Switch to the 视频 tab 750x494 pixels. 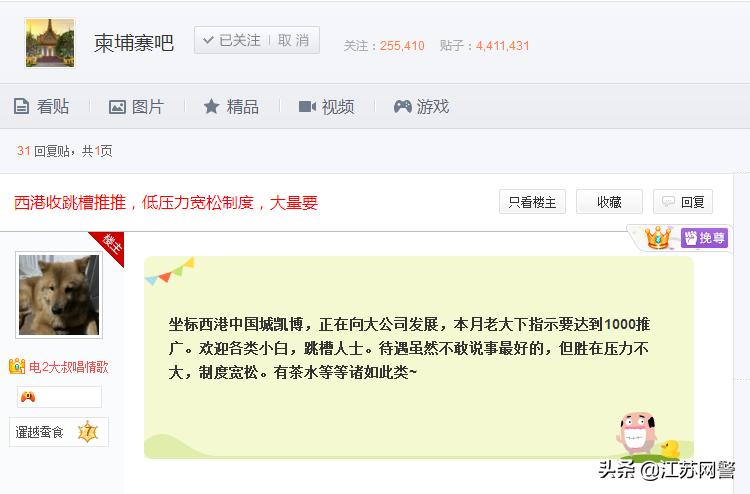(x=327, y=106)
